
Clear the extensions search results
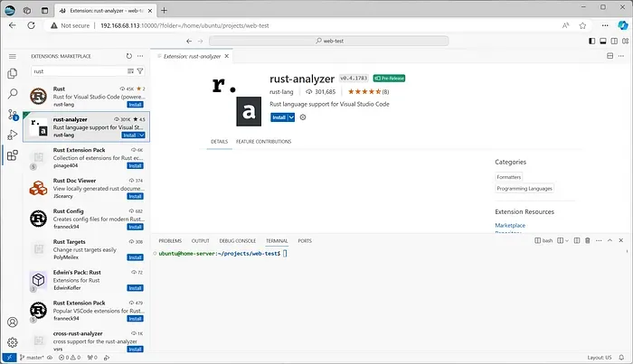[130, 71]
